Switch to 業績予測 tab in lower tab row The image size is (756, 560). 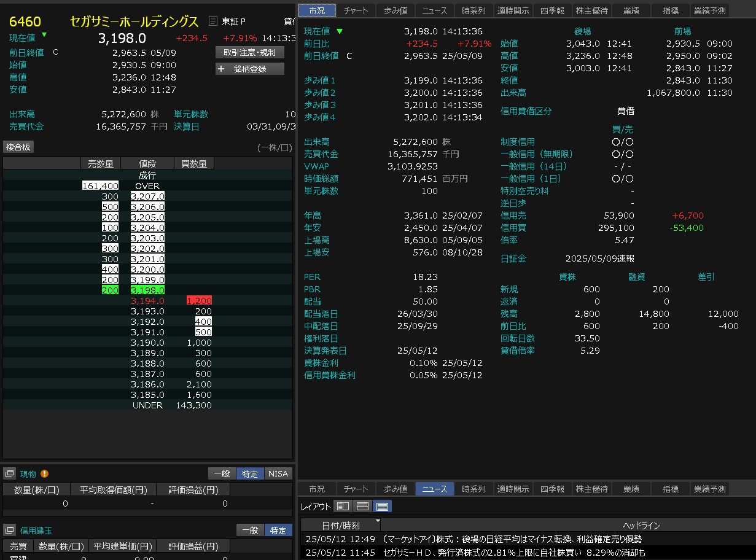click(709, 489)
